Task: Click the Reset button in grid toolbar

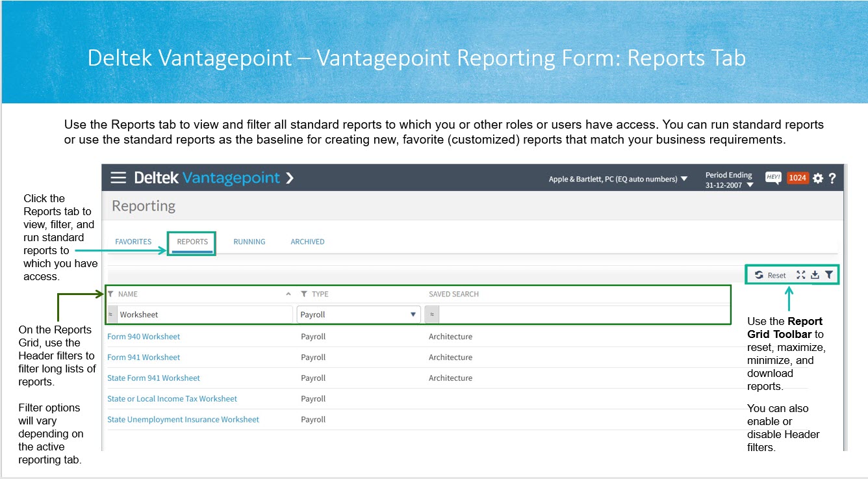Action: [x=771, y=275]
